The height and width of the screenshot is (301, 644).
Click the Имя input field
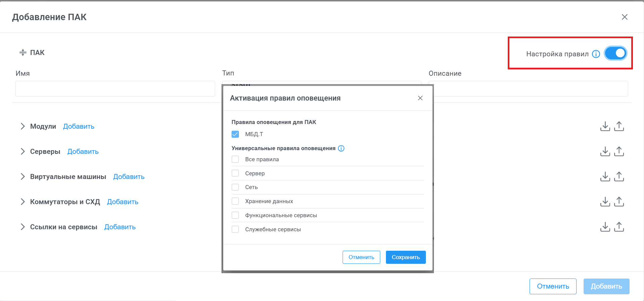pyautogui.click(x=115, y=89)
